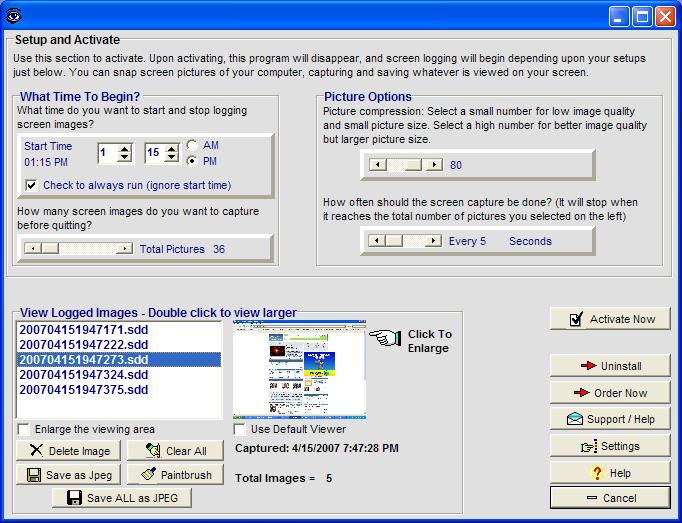682x523 pixels.
Task: Select logged image 200704151947375.sdd
Action: [119, 389]
